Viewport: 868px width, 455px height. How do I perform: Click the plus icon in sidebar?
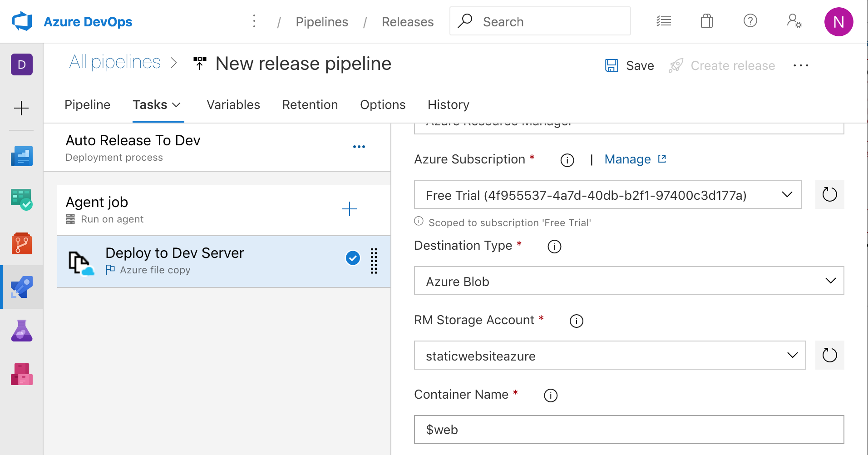(21, 108)
